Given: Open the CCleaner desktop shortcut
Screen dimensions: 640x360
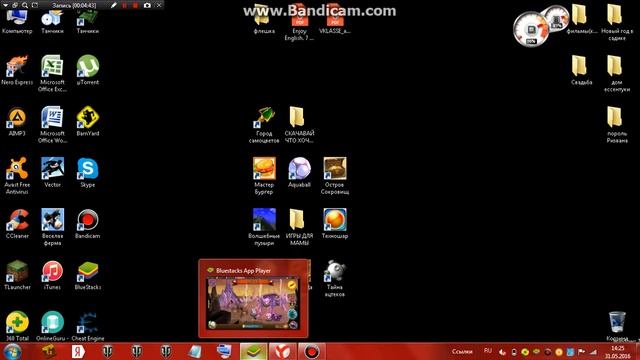Looking at the screenshot, I should 17,224.
